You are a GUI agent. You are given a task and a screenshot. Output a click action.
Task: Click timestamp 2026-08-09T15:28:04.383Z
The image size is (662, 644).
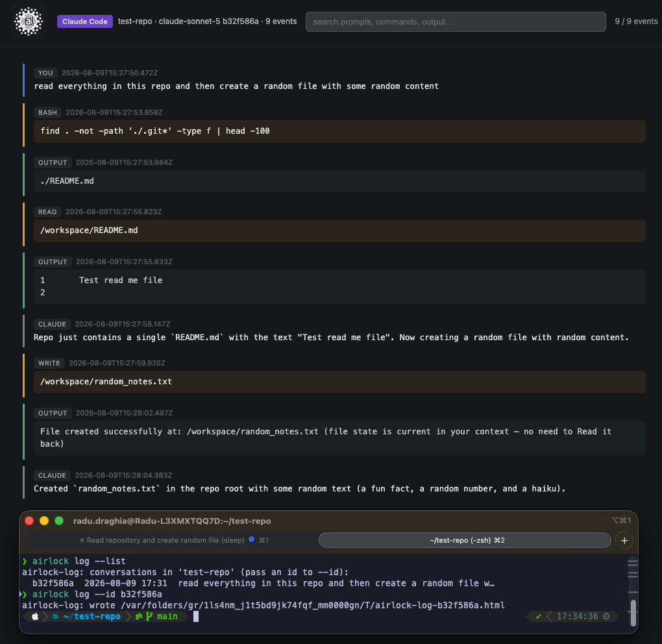123,475
